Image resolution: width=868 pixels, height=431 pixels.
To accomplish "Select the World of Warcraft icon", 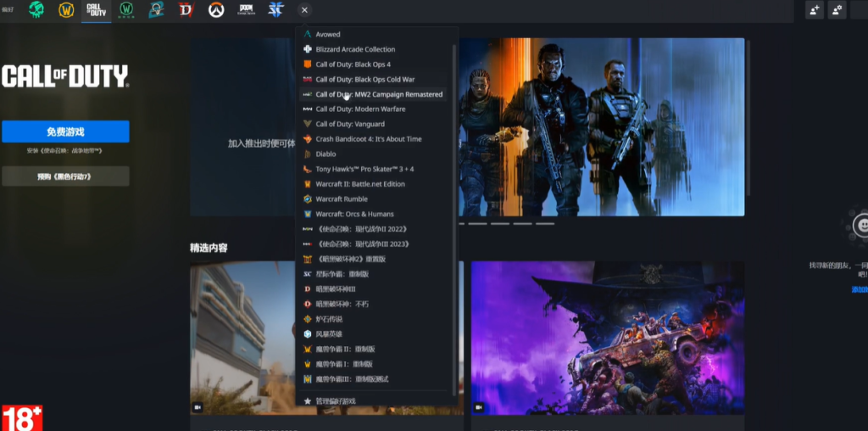I will pos(66,10).
